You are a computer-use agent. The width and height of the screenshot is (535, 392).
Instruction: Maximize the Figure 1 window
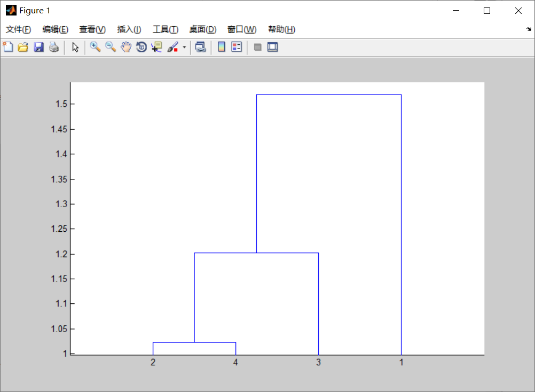487,11
